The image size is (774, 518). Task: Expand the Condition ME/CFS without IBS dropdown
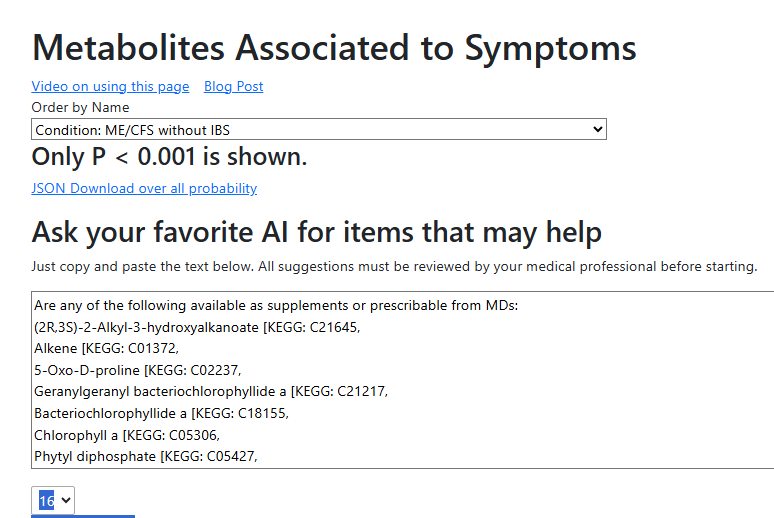[318, 130]
